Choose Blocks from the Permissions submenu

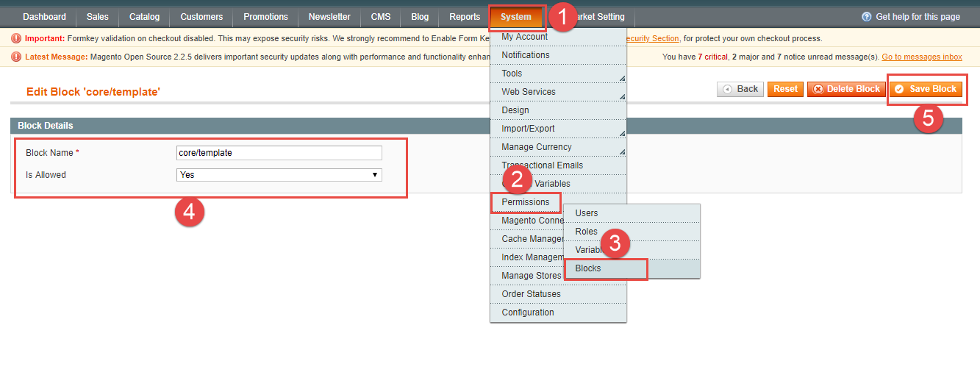pos(588,268)
